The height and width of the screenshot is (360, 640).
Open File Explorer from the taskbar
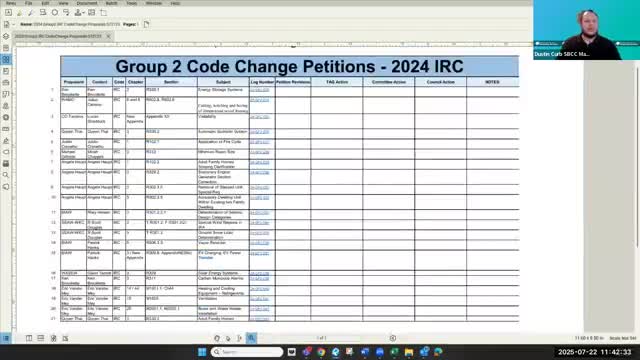click(409, 352)
